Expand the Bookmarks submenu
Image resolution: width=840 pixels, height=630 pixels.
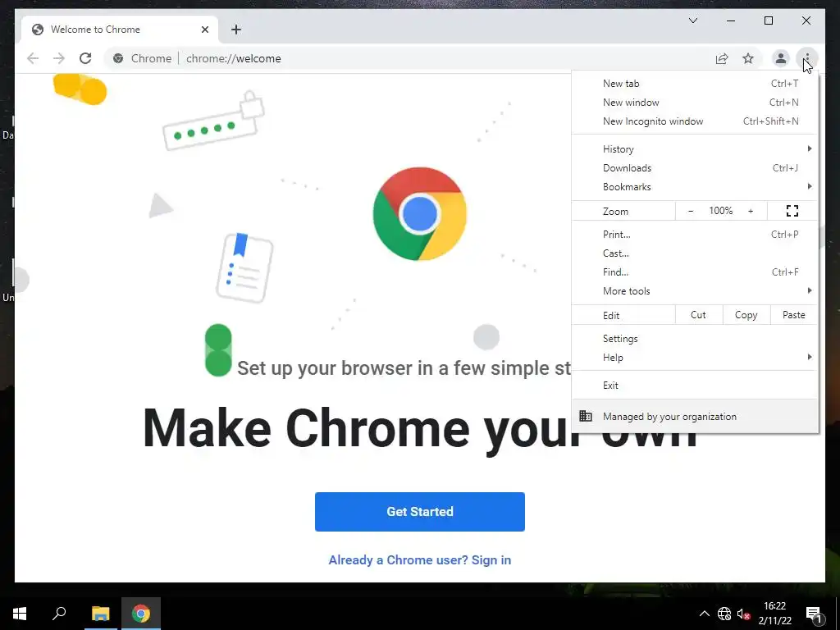[695, 186]
